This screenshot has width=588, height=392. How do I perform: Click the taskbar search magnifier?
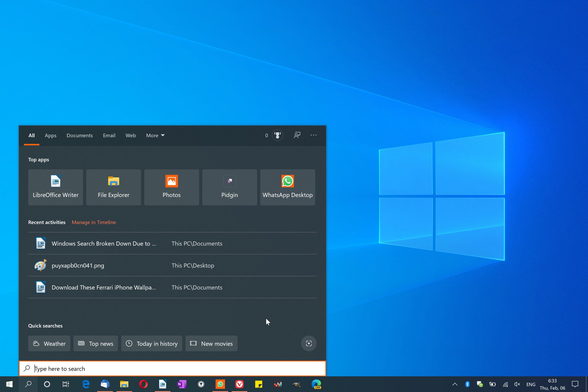[x=28, y=384]
